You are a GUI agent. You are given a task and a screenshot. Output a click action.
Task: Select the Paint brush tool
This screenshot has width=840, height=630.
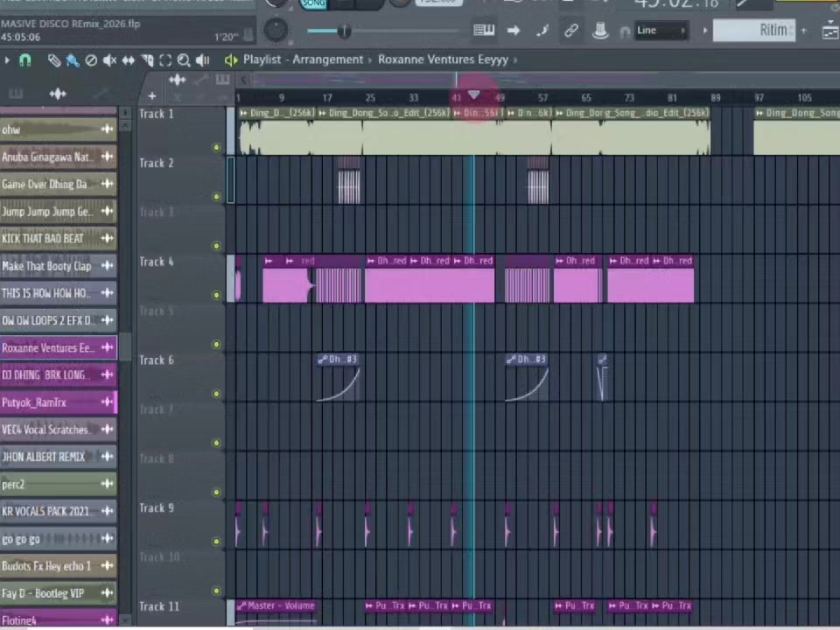coord(73,60)
